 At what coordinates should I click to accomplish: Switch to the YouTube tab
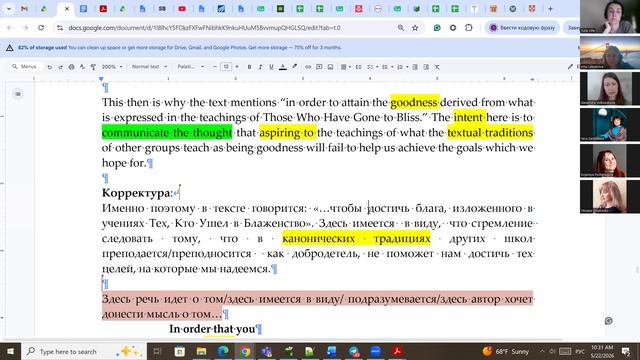click(x=182, y=9)
